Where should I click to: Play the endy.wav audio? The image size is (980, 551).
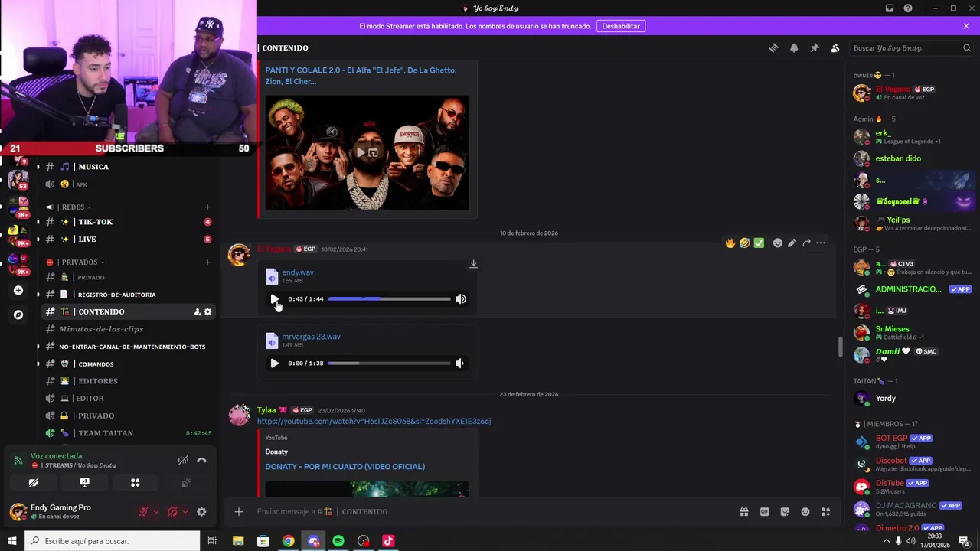click(x=274, y=298)
